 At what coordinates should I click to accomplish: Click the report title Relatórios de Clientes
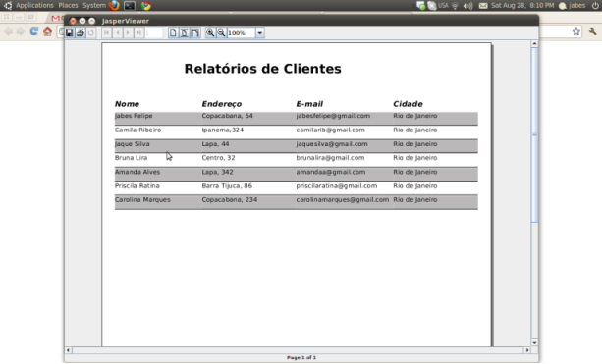coord(262,69)
